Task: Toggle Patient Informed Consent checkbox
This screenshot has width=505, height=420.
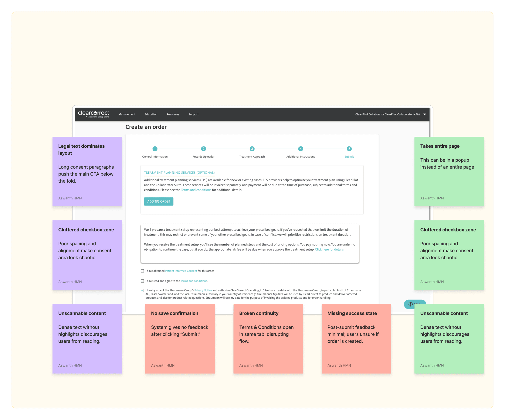Action: [142, 271]
